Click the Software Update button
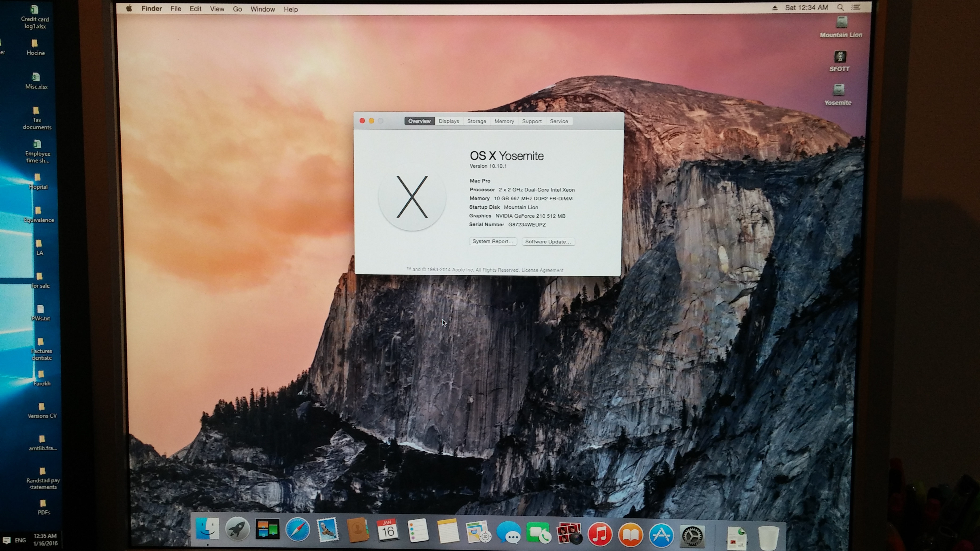 (548, 242)
